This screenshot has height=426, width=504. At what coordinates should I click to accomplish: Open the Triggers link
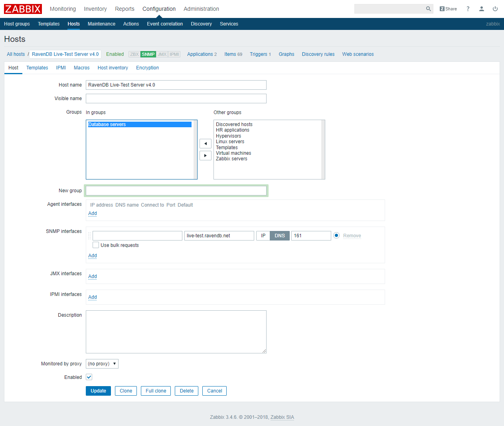coord(259,54)
